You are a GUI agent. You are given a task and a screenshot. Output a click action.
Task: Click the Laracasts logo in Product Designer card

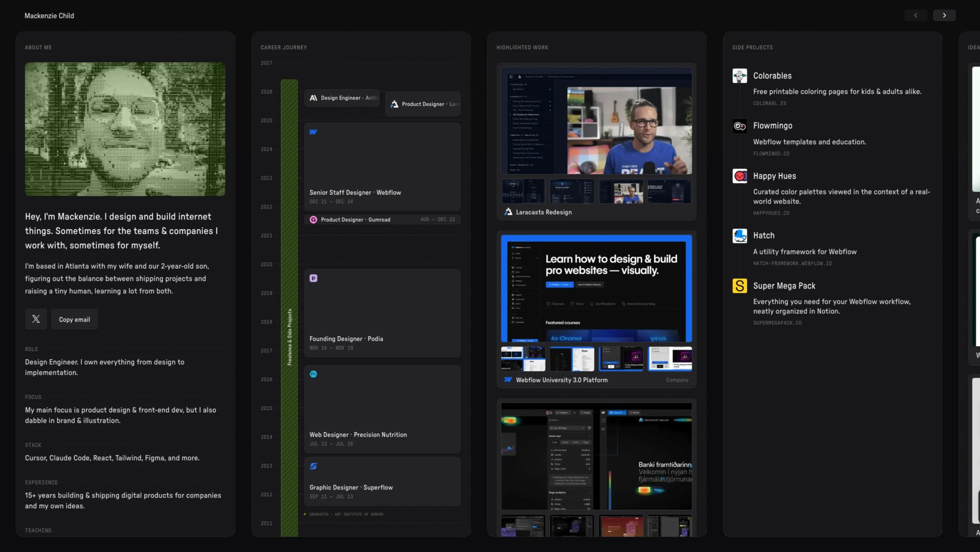coord(394,104)
